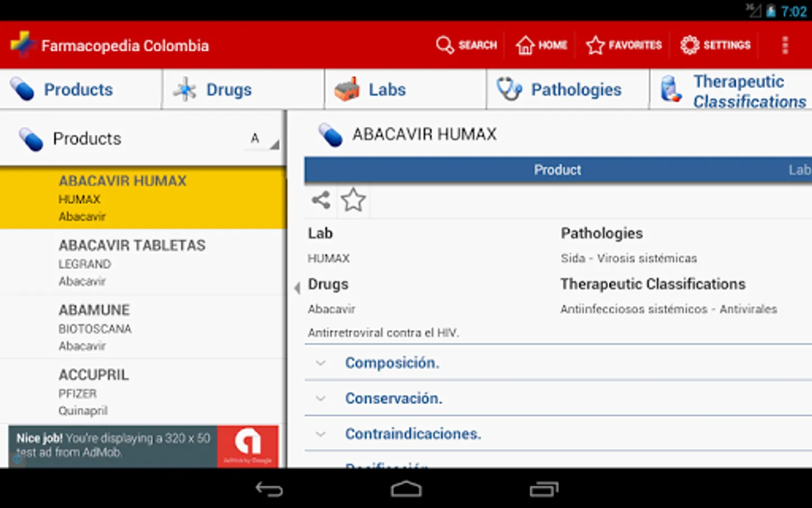Switch to the Lab detail tab
This screenshot has width=812, height=508.
point(800,170)
